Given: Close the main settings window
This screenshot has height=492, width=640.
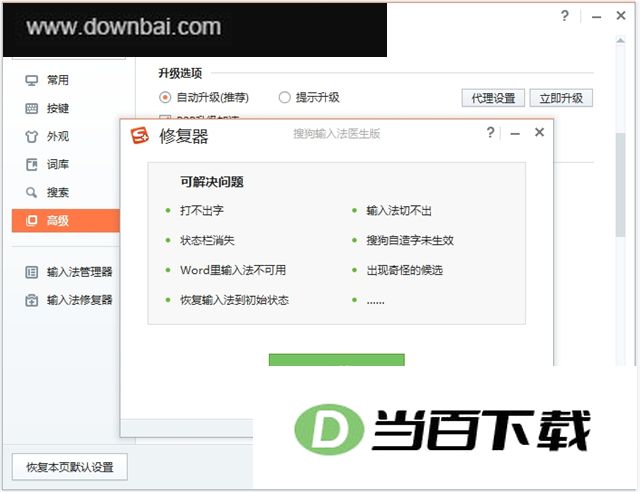Looking at the screenshot, I should (621, 16).
